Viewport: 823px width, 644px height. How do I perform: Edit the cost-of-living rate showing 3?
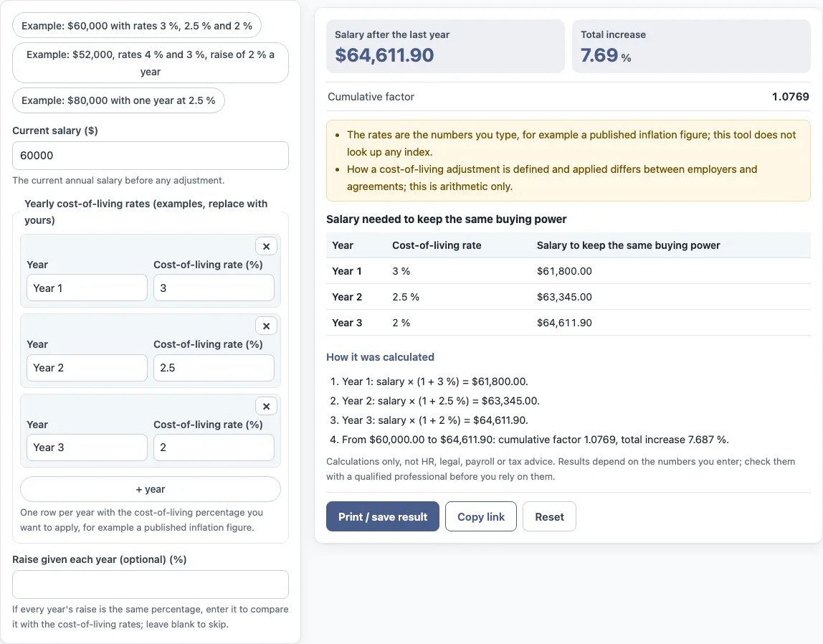(x=214, y=288)
